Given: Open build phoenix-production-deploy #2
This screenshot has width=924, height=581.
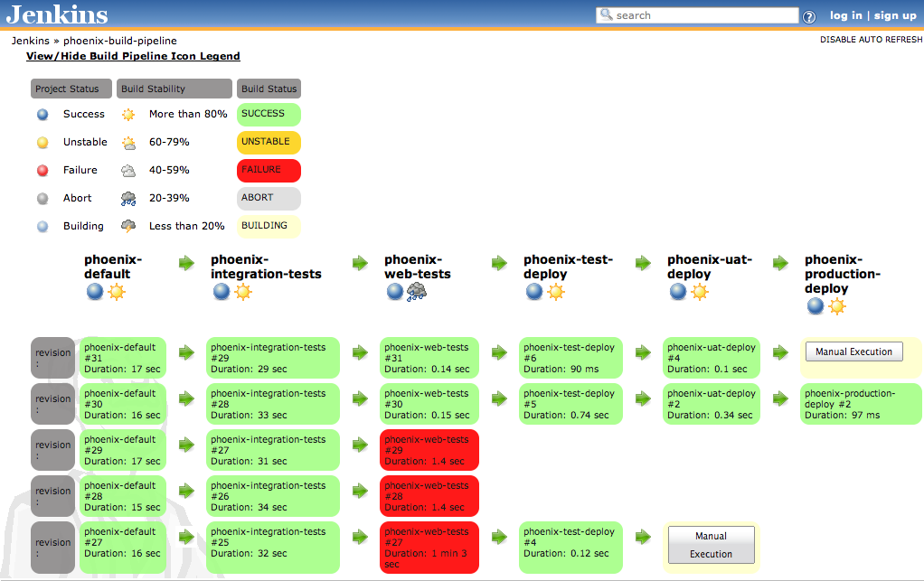Looking at the screenshot, I should tap(861, 404).
